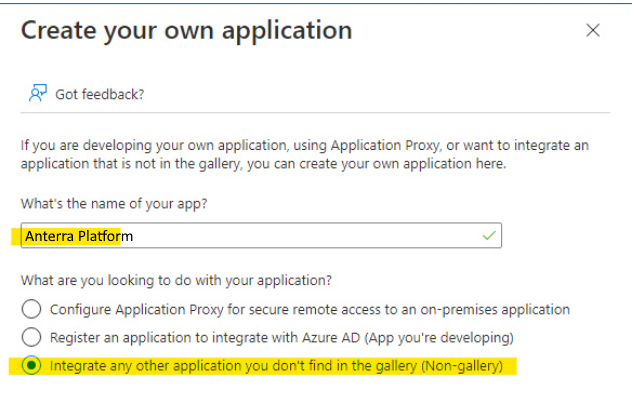Click the green validation checkmark icon
This screenshot has width=635, height=394.
click(x=489, y=235)
